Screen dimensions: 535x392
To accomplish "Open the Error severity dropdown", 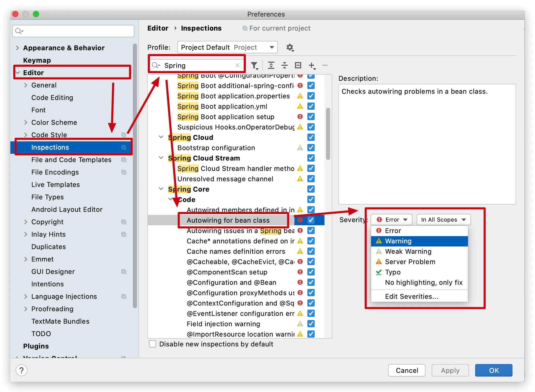I will tap(392, 220).
